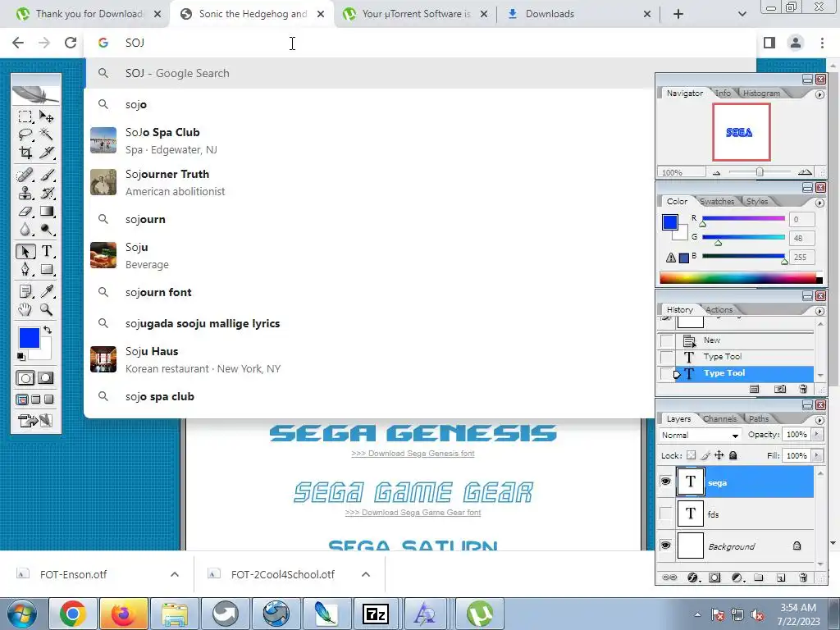Delete layer using Layers panel trash icon
840x630 pixels.
click(x=802, y=577)
